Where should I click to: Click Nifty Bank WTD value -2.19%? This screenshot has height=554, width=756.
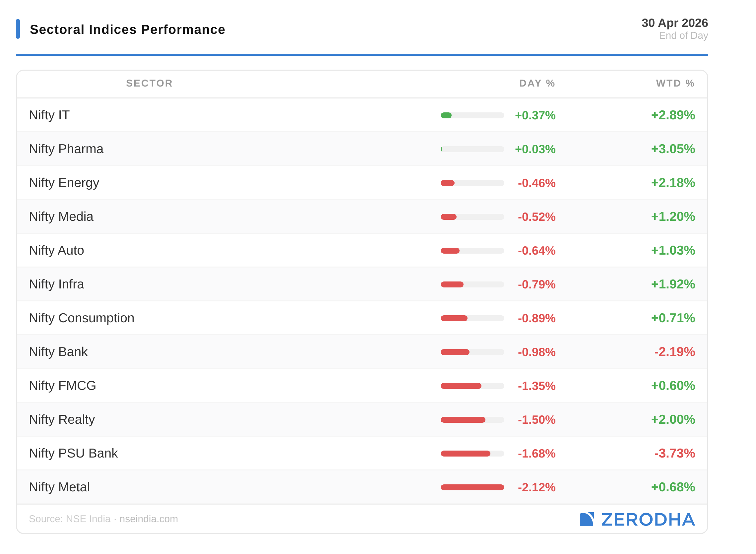(x=674, y=352)
